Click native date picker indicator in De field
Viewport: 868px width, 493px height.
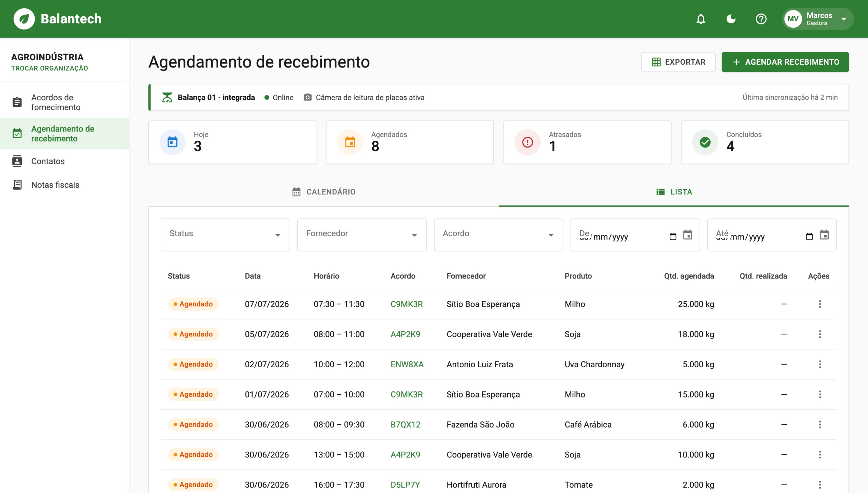[x=673, y=237]
